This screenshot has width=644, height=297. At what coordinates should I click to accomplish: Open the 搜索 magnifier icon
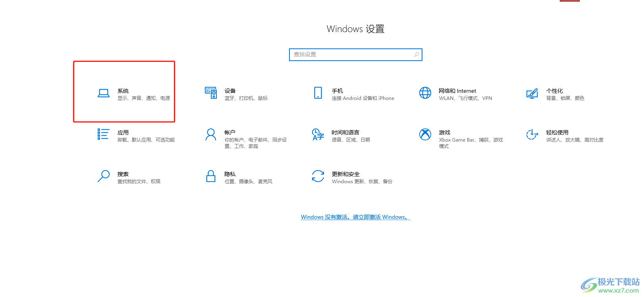coord(104,176)
